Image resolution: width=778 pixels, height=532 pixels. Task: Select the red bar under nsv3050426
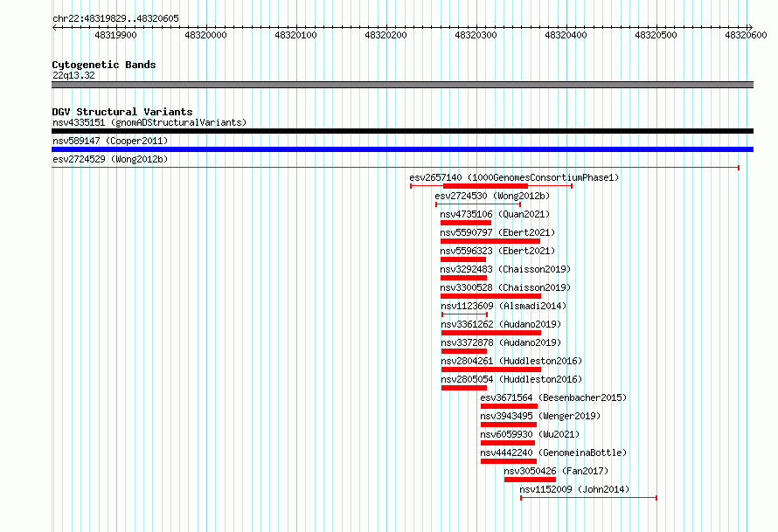point(530,480)
